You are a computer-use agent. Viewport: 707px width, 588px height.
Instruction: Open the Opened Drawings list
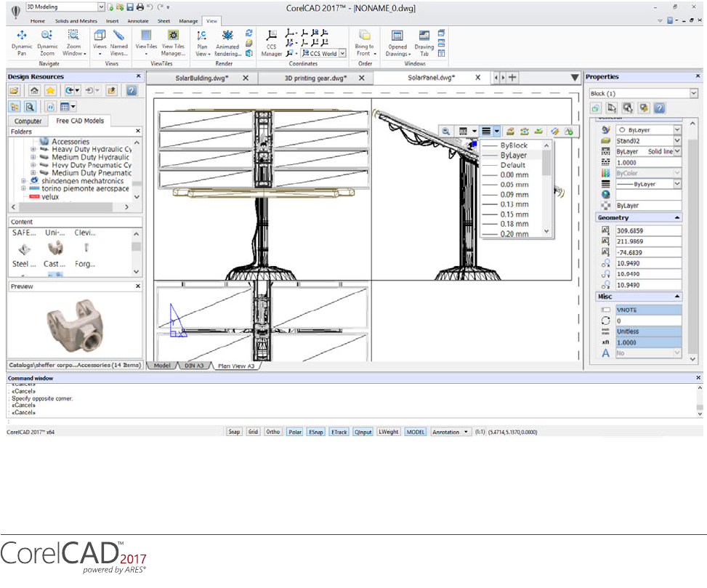click(x=397, y=43)
